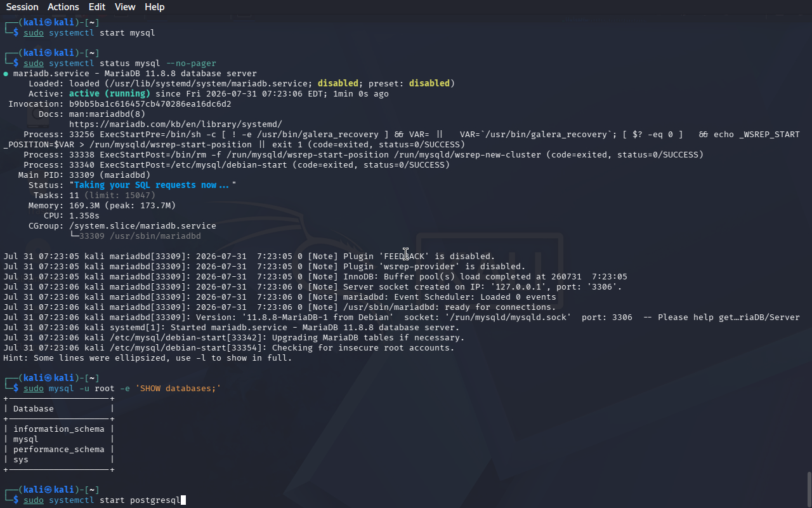
Task: Click 'Tasks: 11 (limit: 15047)' line
Action: (95, 195)
